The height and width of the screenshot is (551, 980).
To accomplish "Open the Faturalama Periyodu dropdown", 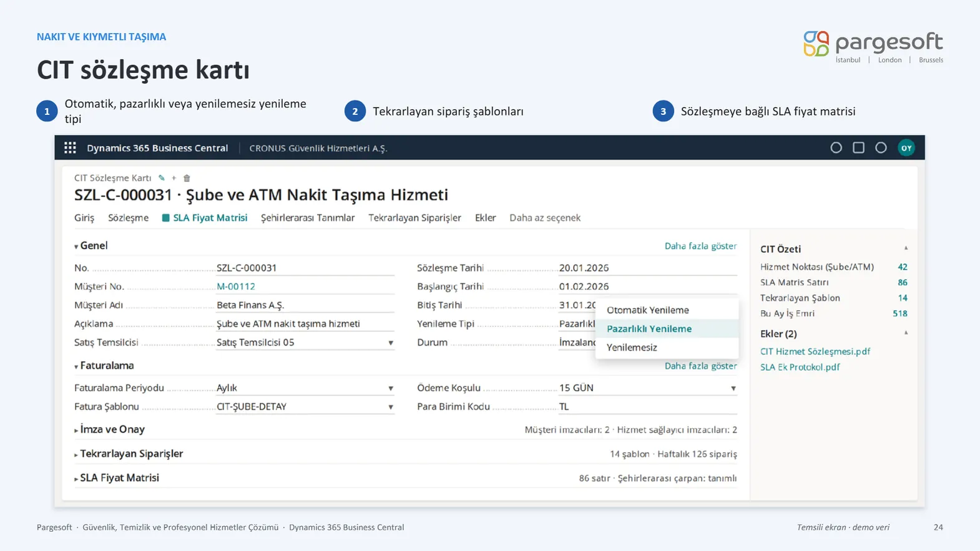I will coord(391,388).
